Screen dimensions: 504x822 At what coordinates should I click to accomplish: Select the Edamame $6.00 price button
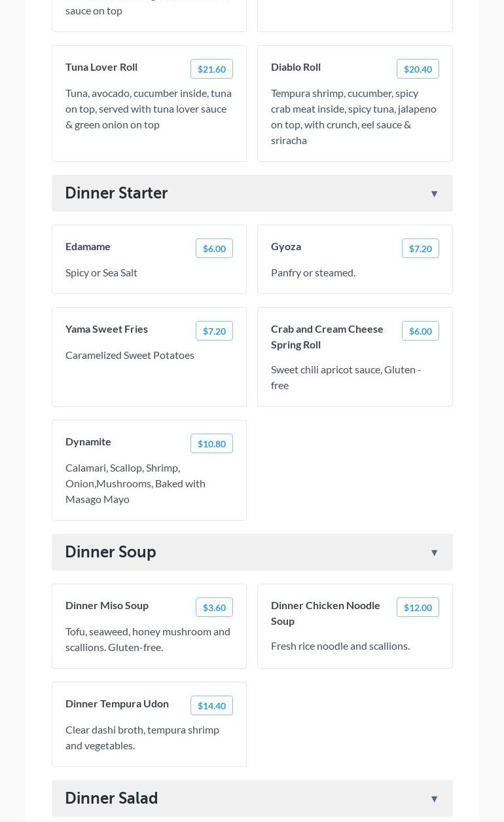(214, 248)
